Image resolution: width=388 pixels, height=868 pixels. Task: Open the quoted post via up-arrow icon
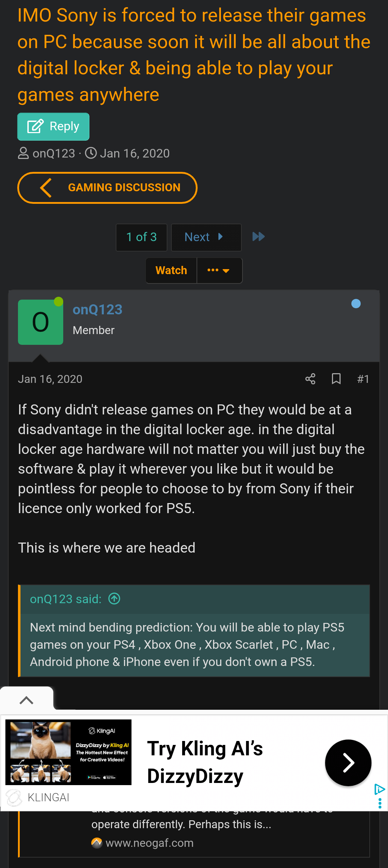pos(114,599)
